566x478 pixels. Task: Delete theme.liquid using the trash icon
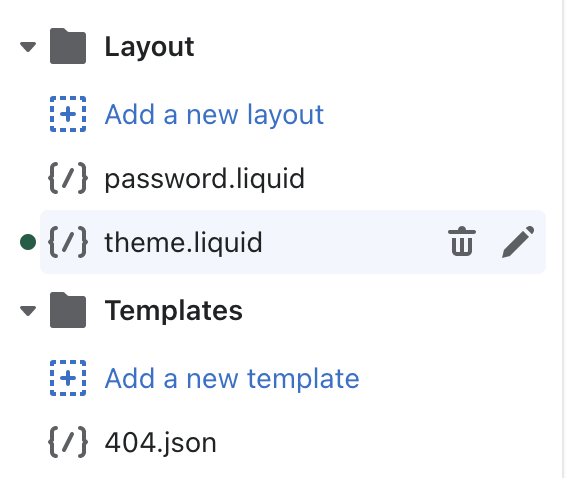point(462,242)
